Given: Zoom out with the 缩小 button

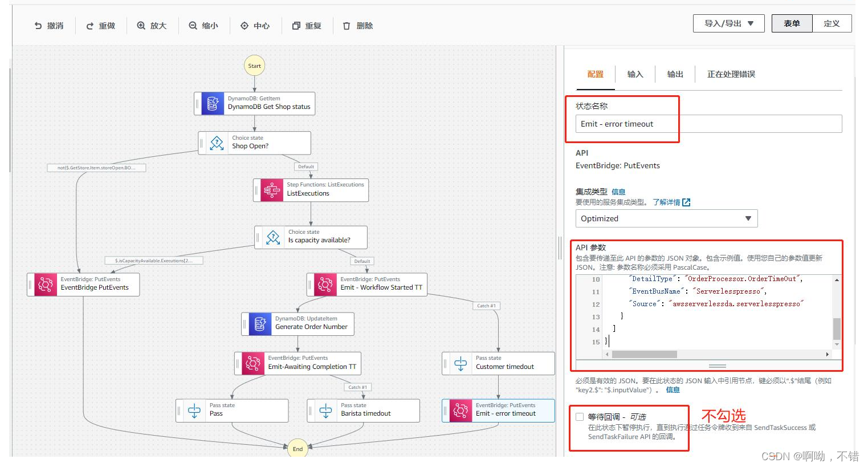Looking at the screenshot, I should coord(203,26).
